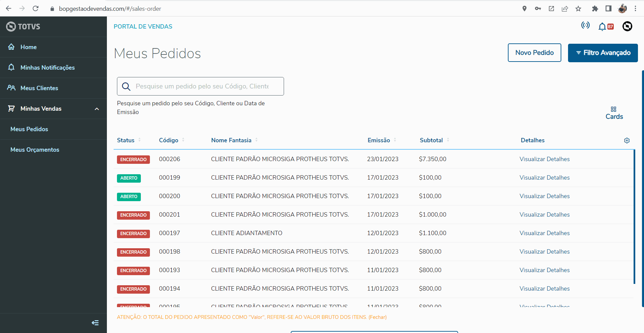Go back with browser back arrow
644x333 pixels.
(9, 8)
